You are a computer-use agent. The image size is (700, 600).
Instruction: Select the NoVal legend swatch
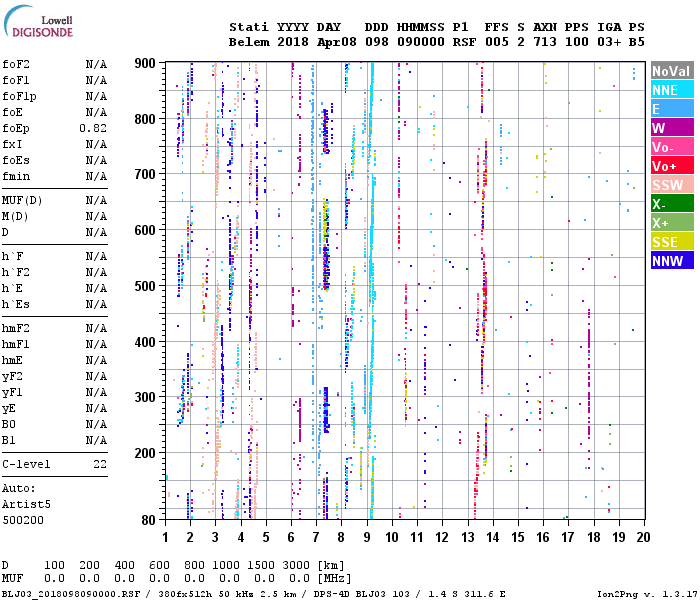coord(672,71)
